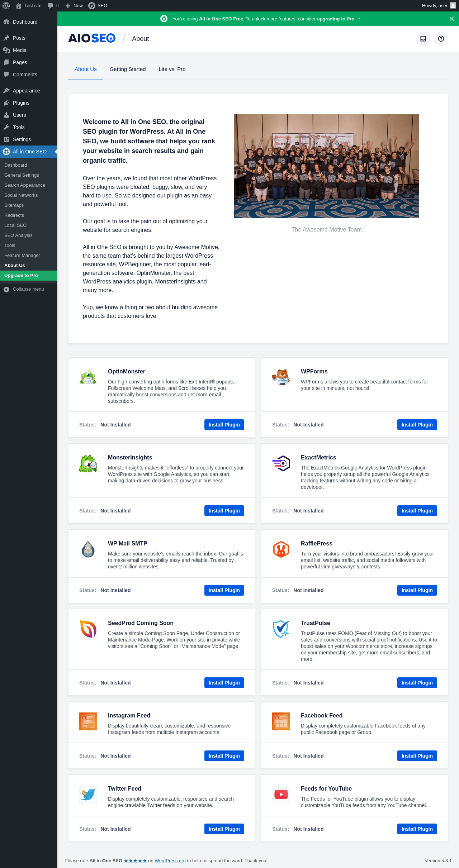The width and height of the screenshot is (459, 868).
Task: Install the ExactMetrics plugin
Action: coord(417,511)
